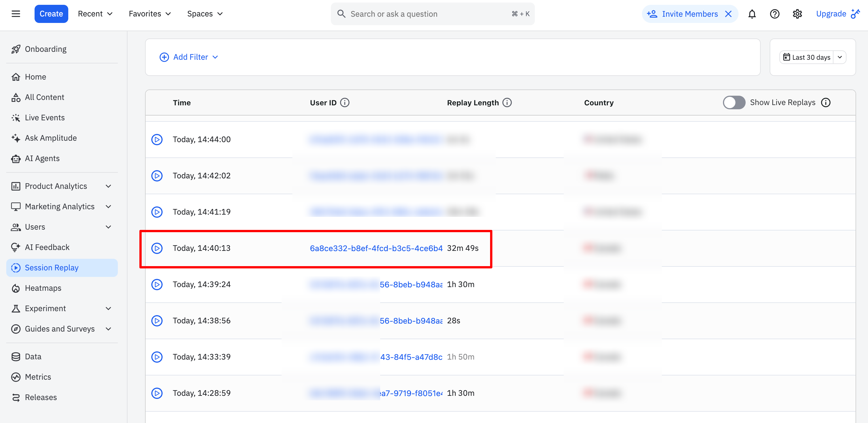
Task: Play the 14:44:00 session replay
Action: pos(157,139)
